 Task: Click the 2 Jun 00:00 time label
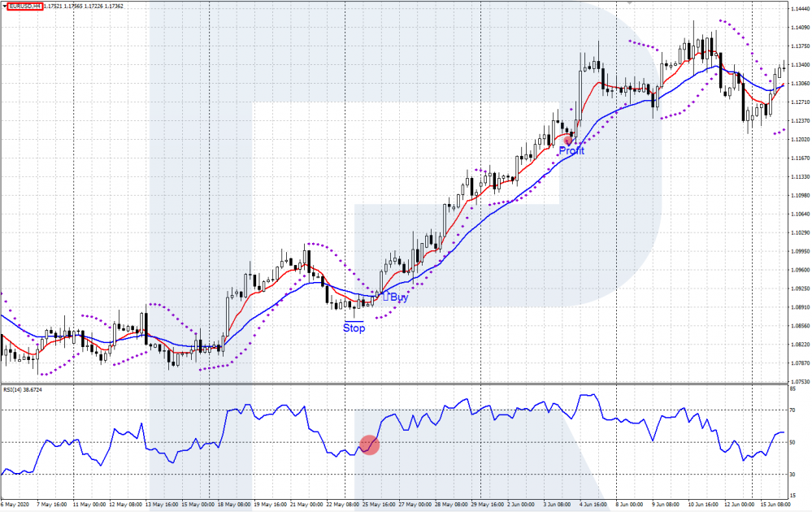pyautogui.click(x=522, y=504)
